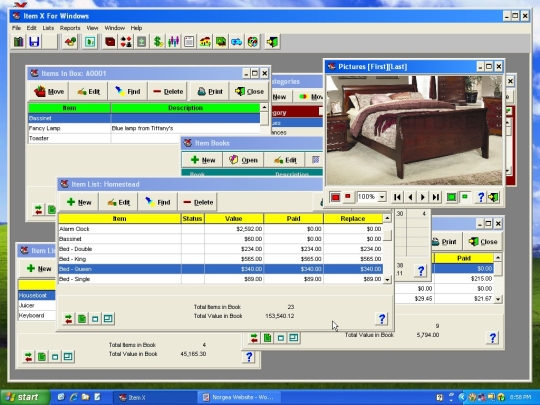Select the Alarm Clock row in Homestead list
Image resolution: width=540 pixels, height=405 pixels.
tap(221, 229)
